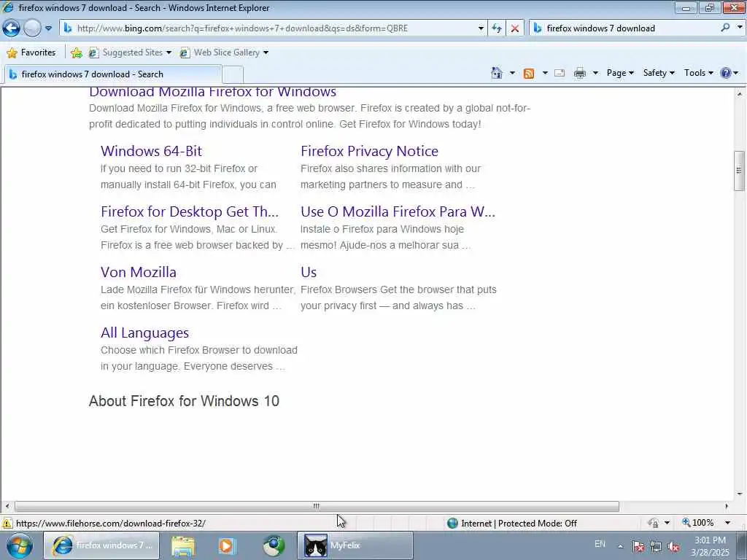Open Suggested Sites on the favorites bar
This screenshot has width=747, height=560.
[x=130, y=52]
